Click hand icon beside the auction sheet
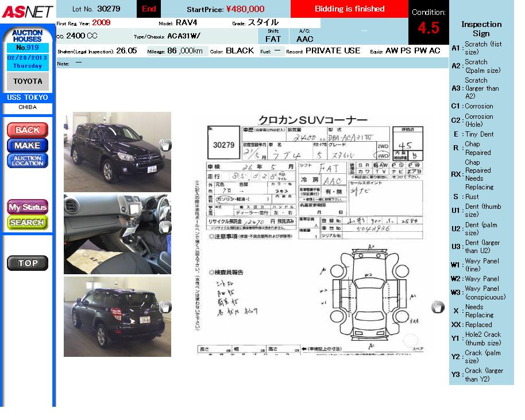 (438, 307)
